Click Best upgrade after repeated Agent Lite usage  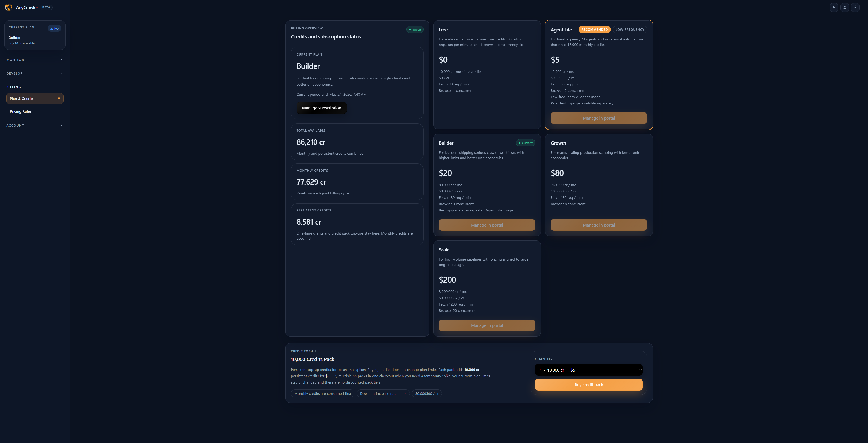476,210
